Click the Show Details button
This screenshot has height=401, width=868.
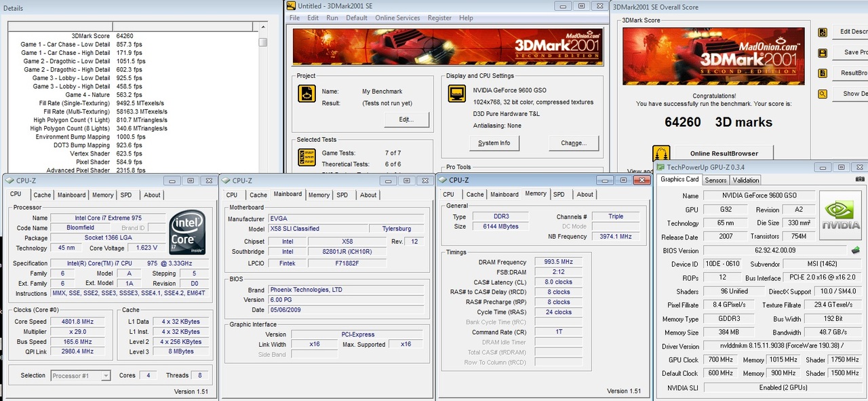coord(850,94)
